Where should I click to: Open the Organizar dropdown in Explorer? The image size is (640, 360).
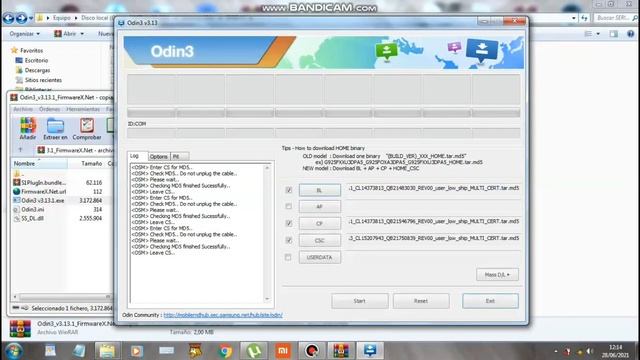(x=25, y=34)
